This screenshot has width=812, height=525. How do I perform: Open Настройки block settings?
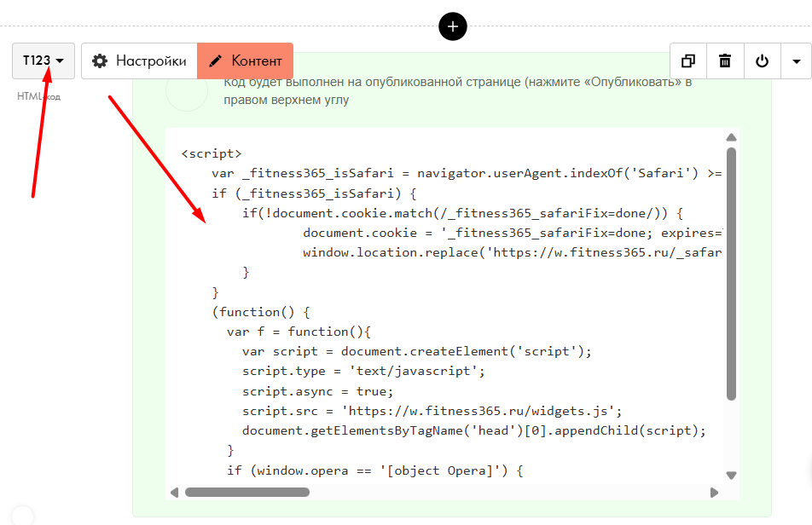coord(139,61)
